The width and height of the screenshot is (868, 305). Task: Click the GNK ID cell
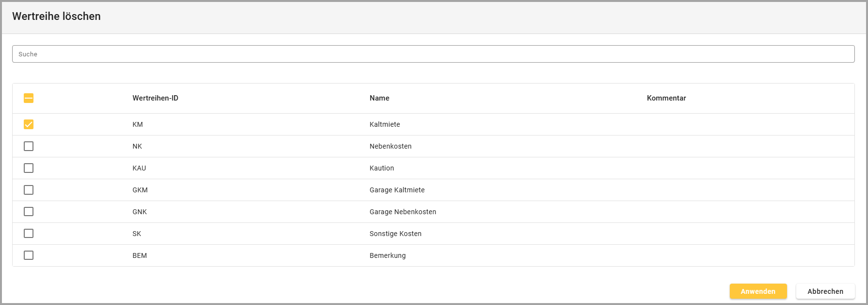point(140,212)
